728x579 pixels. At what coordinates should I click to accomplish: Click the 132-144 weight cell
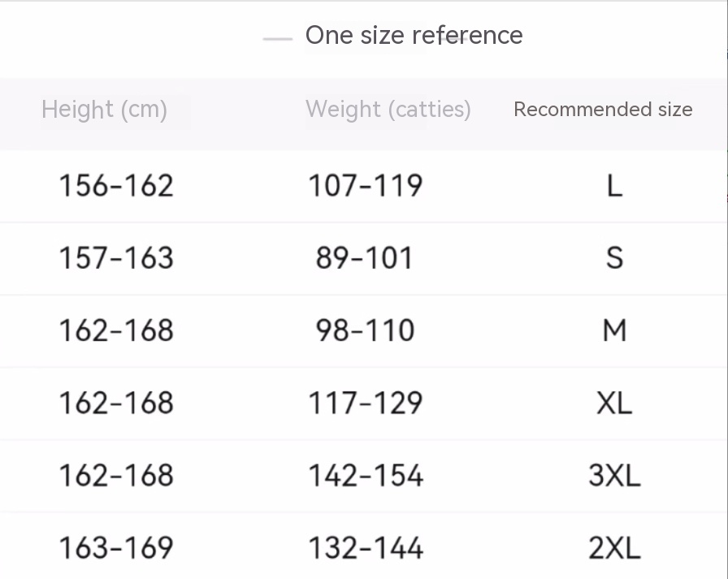[x=366, y=548]
